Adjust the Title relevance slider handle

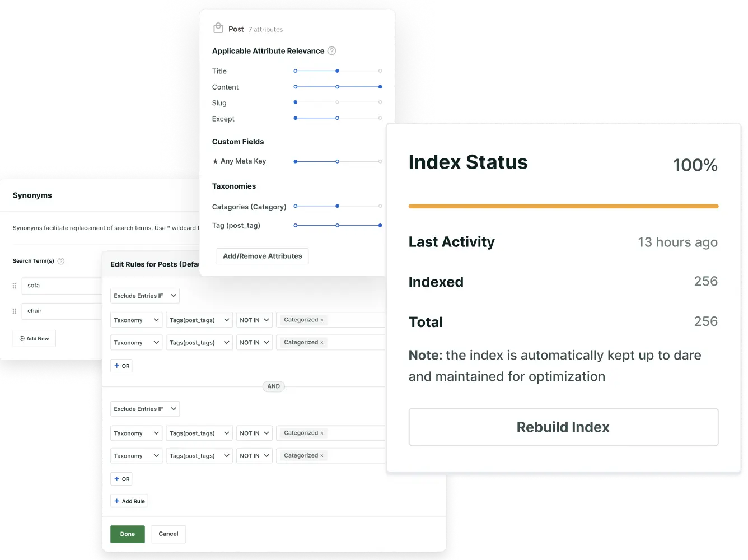point(337,71)
